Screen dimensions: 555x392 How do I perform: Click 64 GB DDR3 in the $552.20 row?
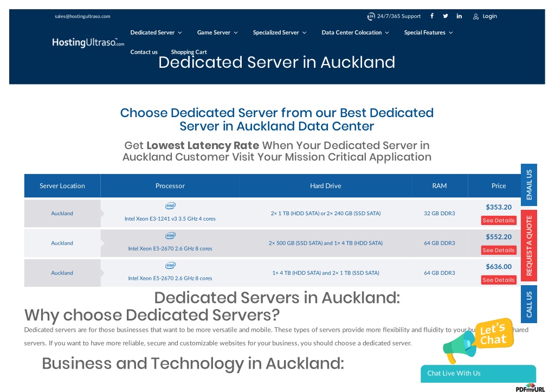click(x=440, y=243)
